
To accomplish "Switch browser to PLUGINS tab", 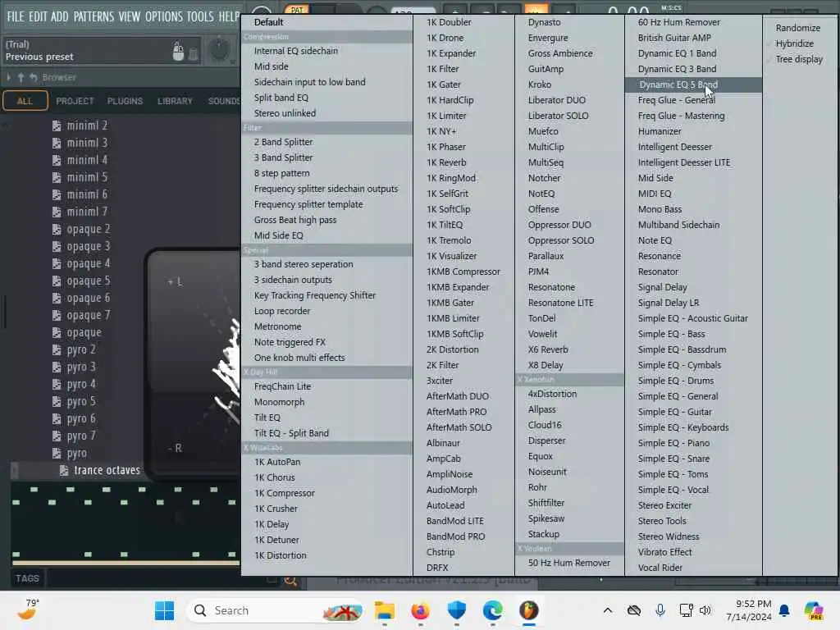I will pyautogui.click(x=125, y=101).
